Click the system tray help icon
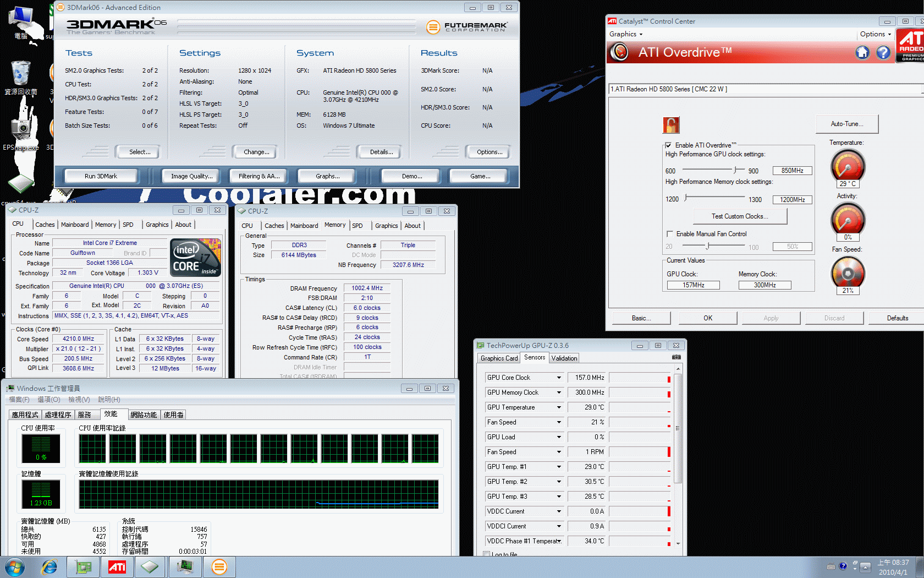The width and height of the screenshot is (924, 578). (843, 566)
